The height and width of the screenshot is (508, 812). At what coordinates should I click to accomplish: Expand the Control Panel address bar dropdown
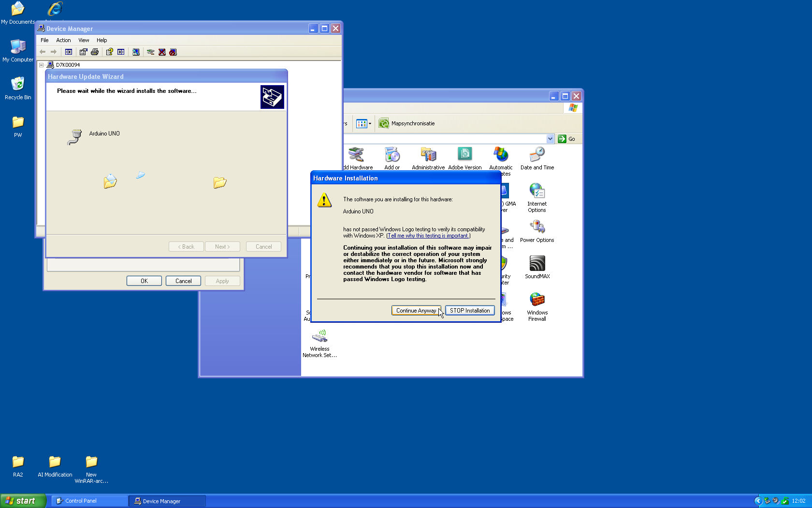[x=550, y=139]
